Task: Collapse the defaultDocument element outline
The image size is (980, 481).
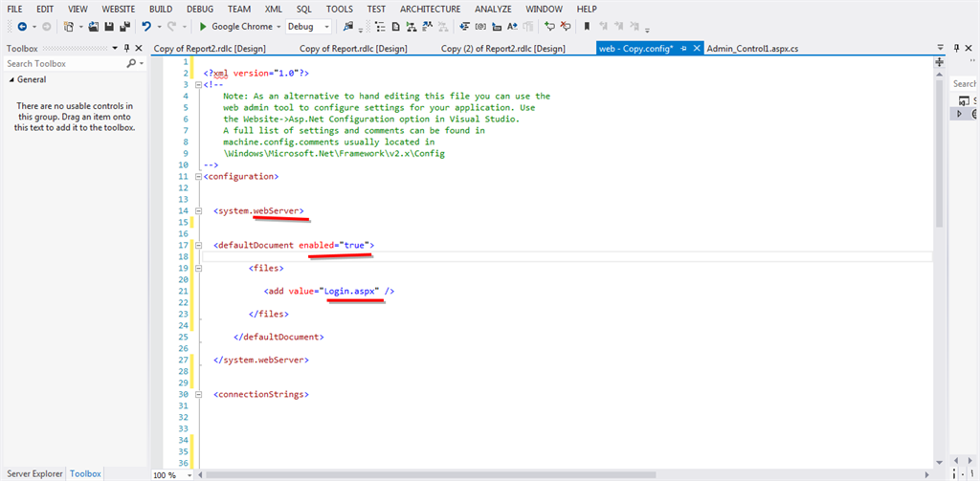Action: coord(198,245)
